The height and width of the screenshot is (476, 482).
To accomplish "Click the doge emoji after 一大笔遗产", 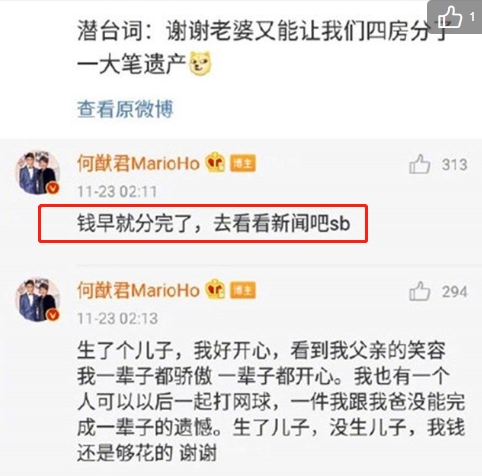I will (x=200, y=63).
